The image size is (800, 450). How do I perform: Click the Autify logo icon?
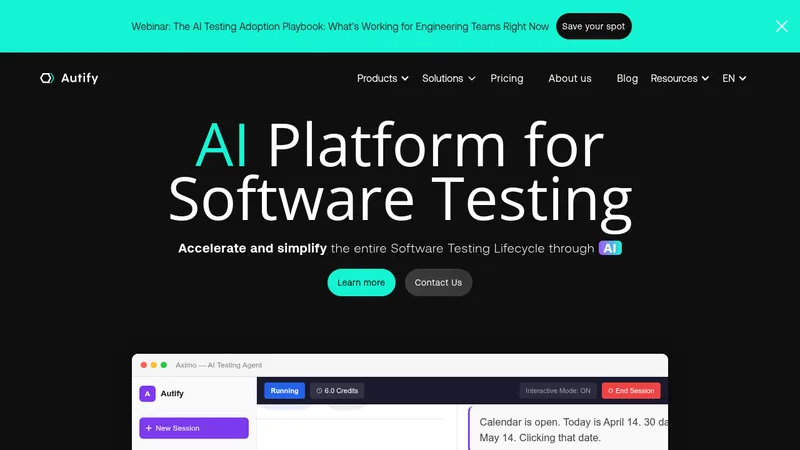[x=47, y=78]
